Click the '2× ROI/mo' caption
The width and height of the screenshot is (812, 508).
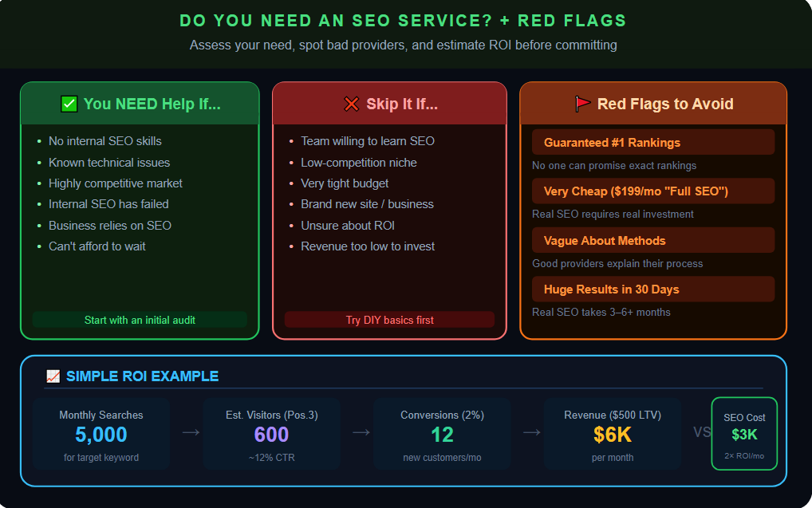click(744, 455)
